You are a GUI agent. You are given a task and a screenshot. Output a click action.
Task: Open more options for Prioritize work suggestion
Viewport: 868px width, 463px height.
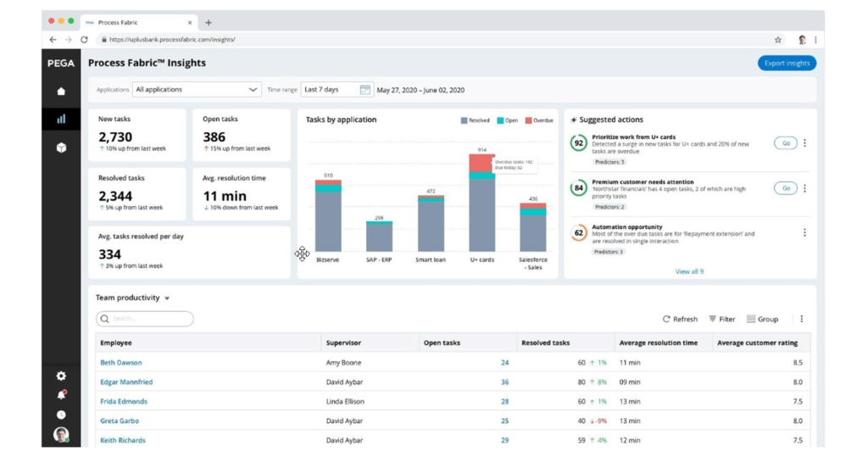click(804, 143)
